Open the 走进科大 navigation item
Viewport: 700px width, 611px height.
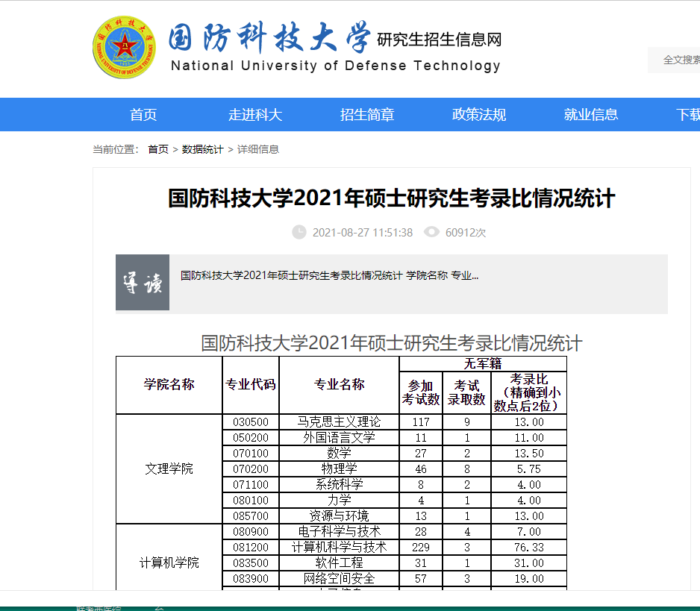[255, 115]
